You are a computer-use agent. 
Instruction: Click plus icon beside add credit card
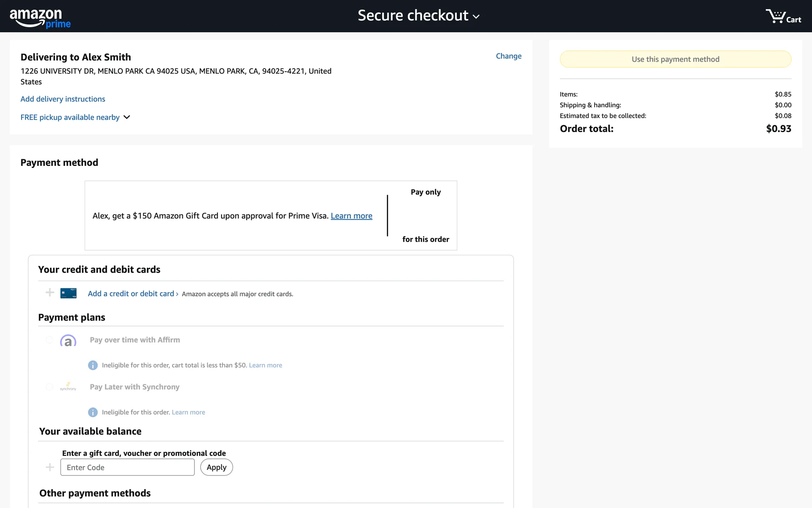tap(50, 293)
